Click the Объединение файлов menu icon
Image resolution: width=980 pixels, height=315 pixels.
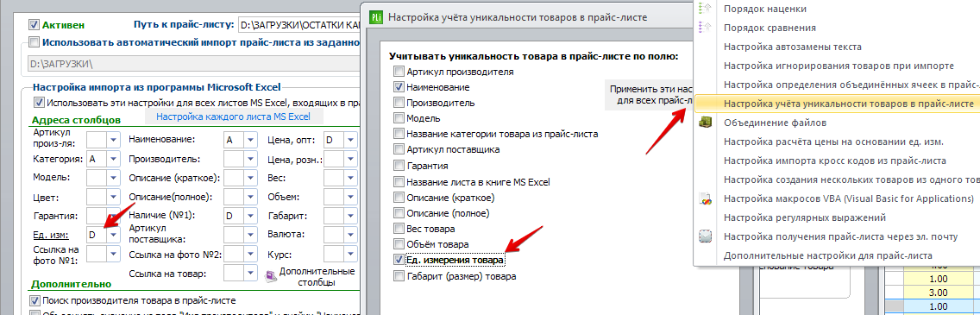click(707, 123)
